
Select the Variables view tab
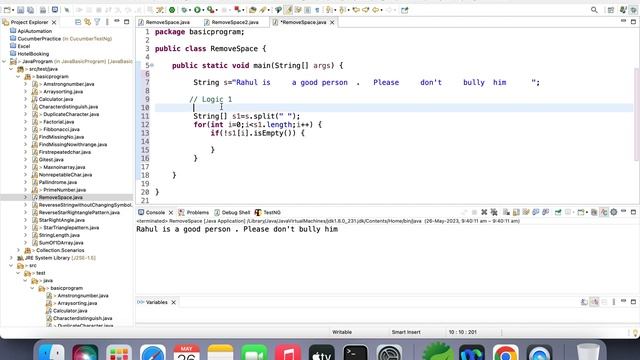tap(156, 302)
